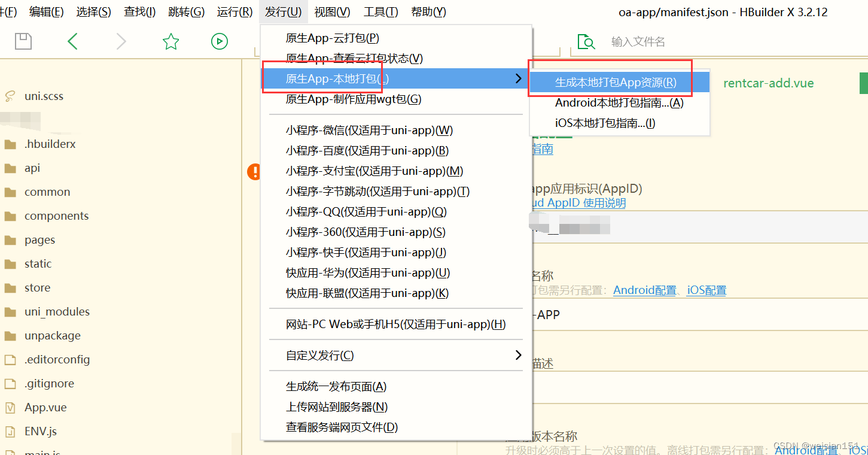Click the app name field ending -APP
The image size is (868, 455).
click(x=700, y=314)
